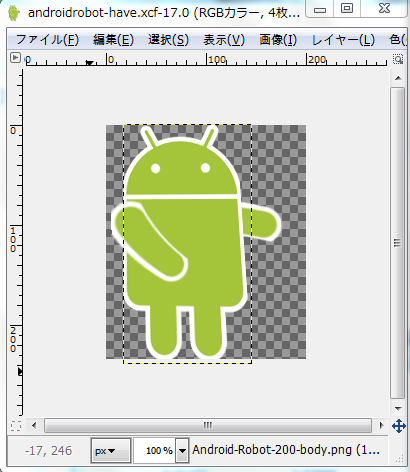Screen dimensions: 410x472
Task: Toggle zoom-on-resize icon at top right corner
Action: tap(398, 59)
